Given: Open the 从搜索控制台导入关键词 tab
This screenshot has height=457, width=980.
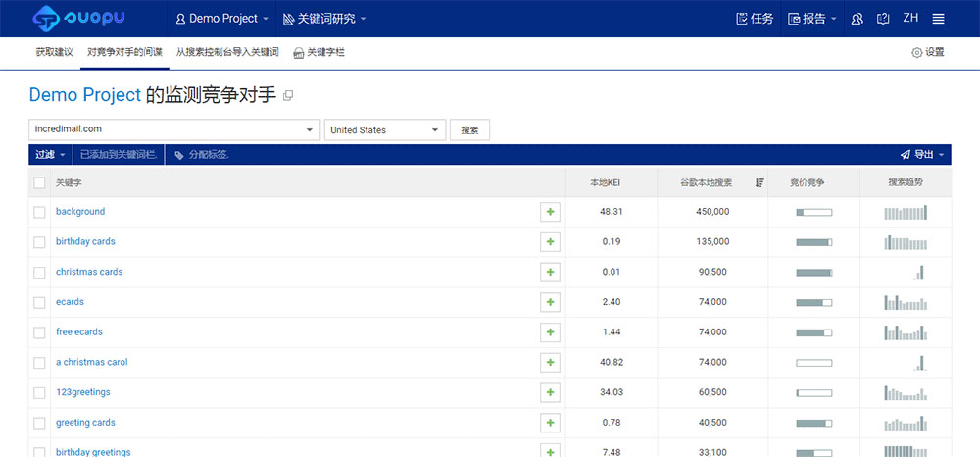Looking at the screenshot, I should (x=227, y=52).
